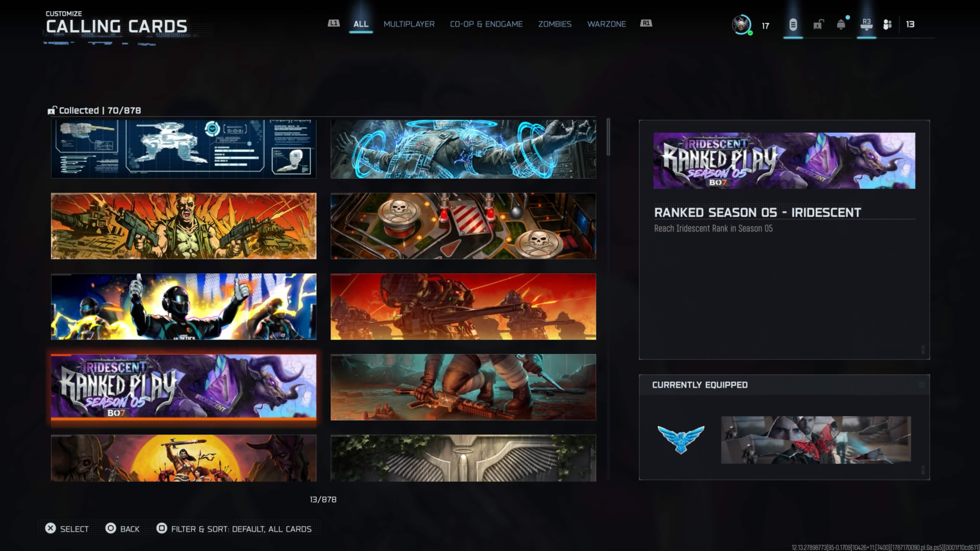This screenshot has height=551, width=980.
Task: Click the party count number 13
Action: click(910, 24)
